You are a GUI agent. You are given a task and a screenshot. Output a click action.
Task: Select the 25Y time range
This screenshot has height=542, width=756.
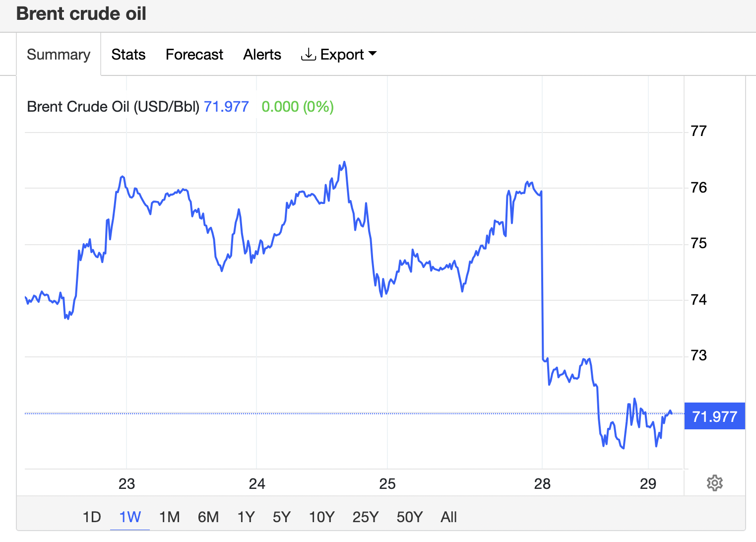(x=366, y=517)
